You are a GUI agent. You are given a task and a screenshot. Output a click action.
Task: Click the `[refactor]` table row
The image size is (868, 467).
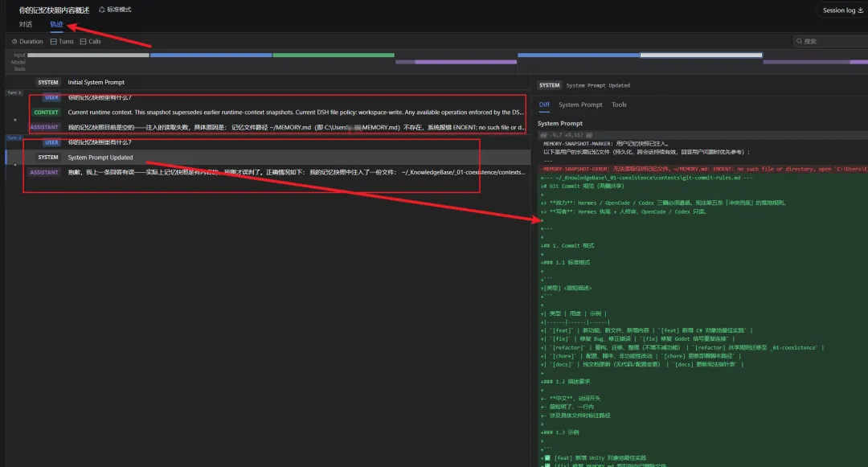(x=682, y=347)
